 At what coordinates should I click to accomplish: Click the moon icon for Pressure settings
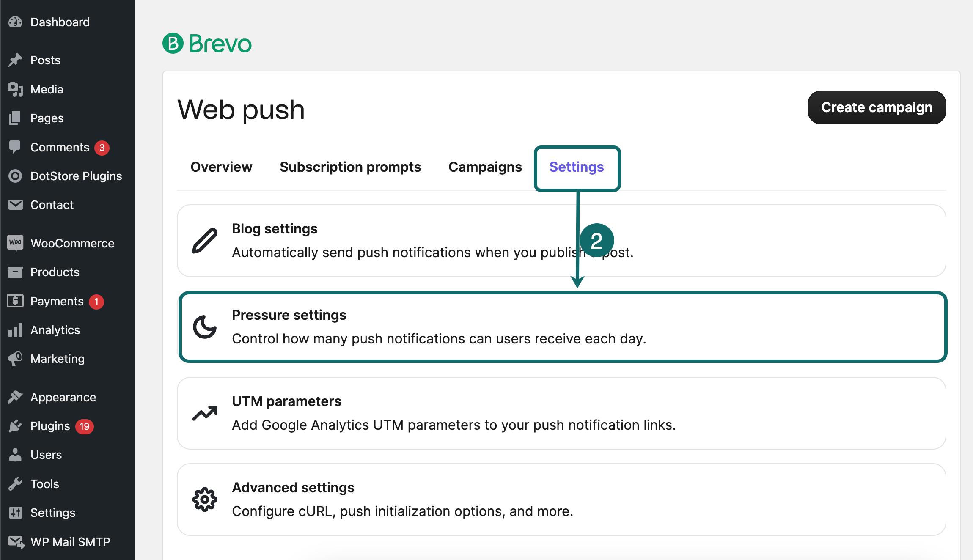205,327
